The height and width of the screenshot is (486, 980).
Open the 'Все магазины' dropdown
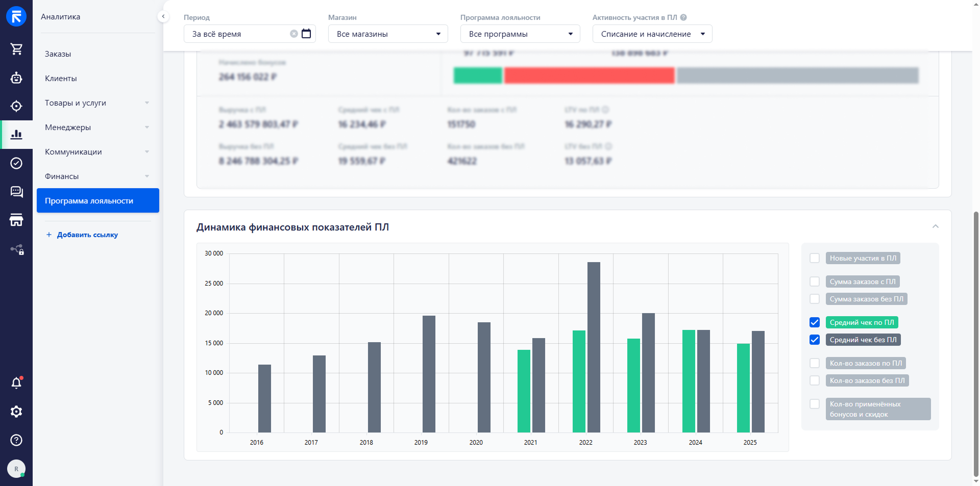388,34
